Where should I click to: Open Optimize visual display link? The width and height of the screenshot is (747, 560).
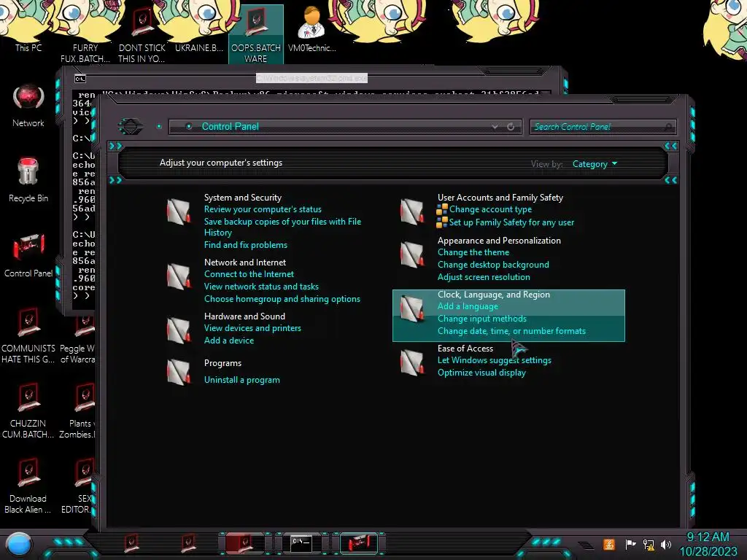[481, 373]
